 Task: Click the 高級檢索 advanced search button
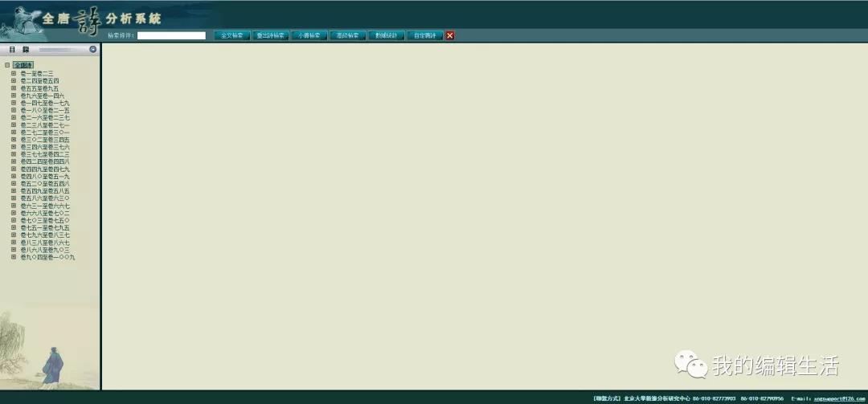[348, 35]
